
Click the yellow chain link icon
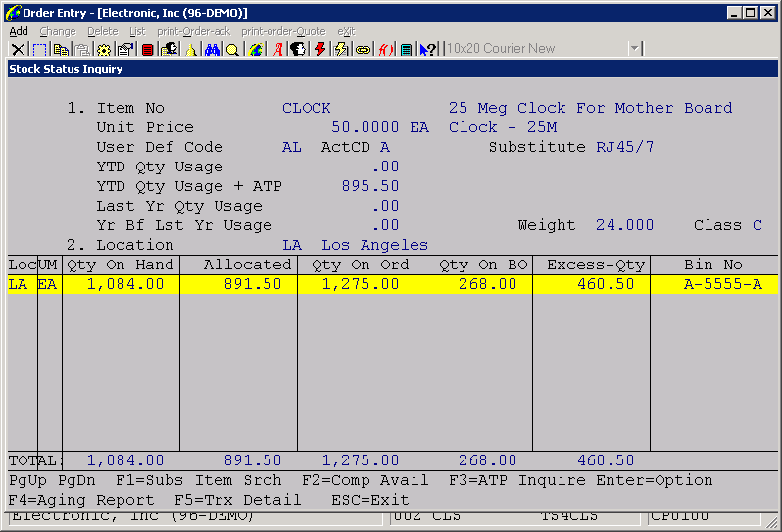pyautogui.click(x=363, y=49)
